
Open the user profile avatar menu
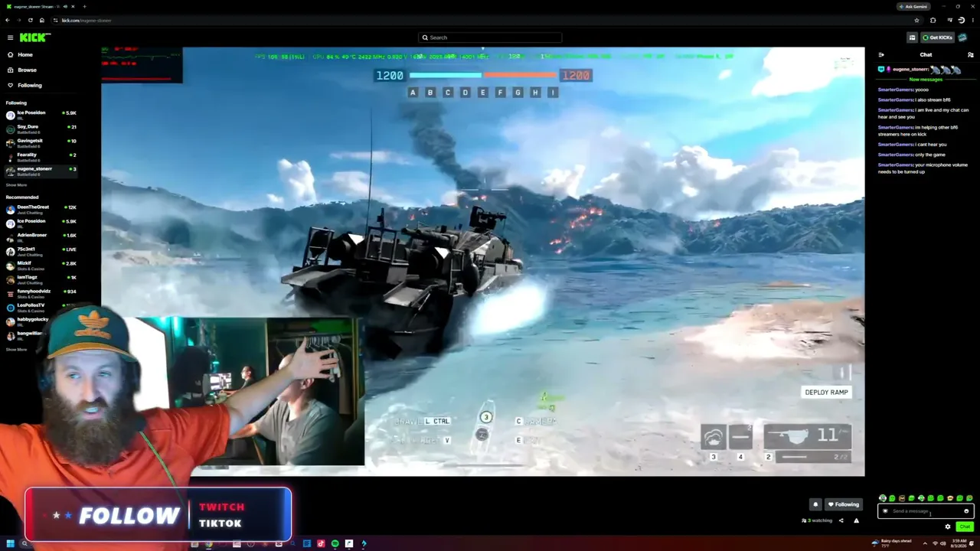(963, 37)
